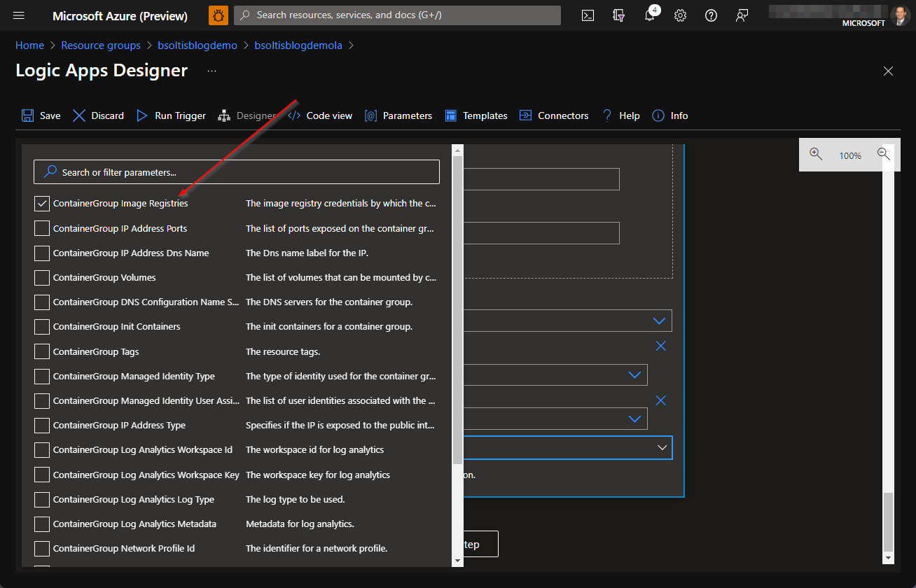Expand the highlighted dropdown near New step
Screen dimensions: 916x588
tap(660, 447)
